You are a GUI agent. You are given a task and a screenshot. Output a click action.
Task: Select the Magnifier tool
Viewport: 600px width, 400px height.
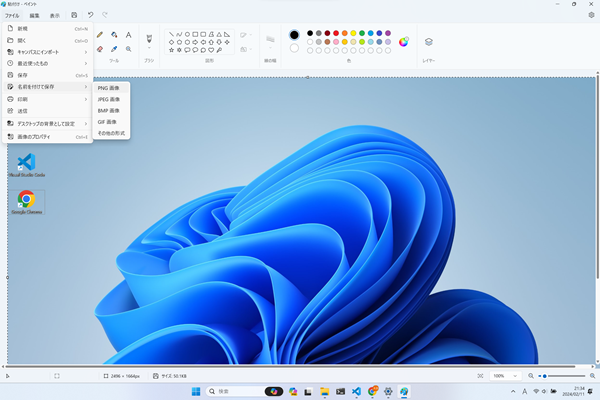click(128, 48)
